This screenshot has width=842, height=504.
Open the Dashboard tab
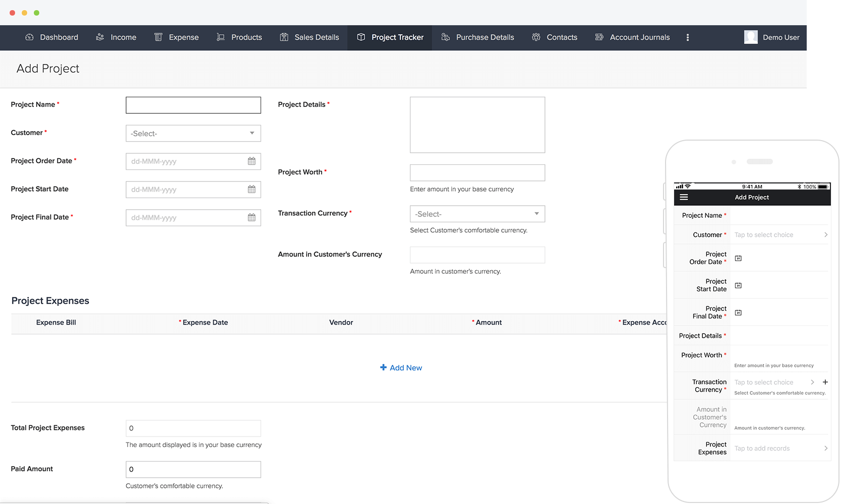pos(52,37)
